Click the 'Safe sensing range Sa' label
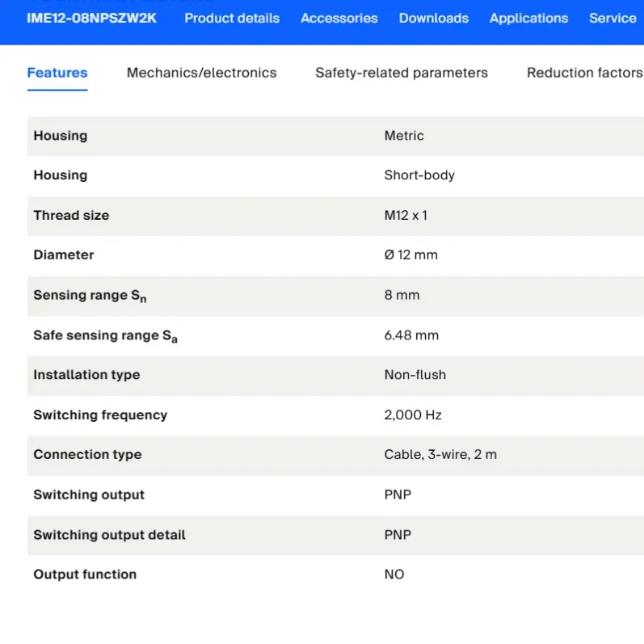Image resolution: width=644 pixels, height=644 pixels. (105, 335)
